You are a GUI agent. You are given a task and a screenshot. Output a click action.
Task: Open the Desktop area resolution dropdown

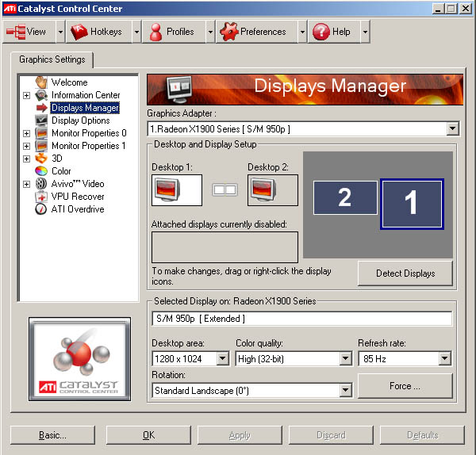coord(222,359)
